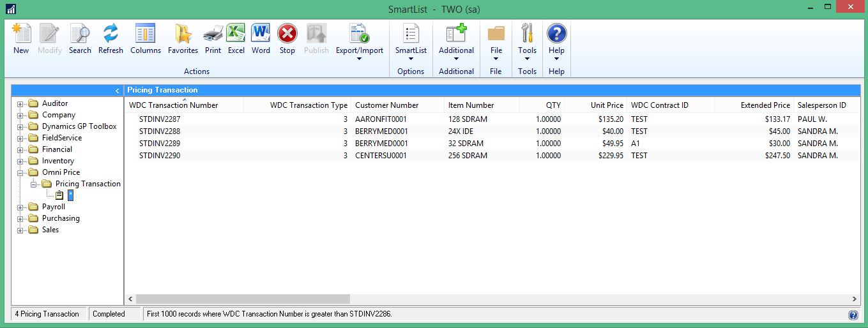Image resolution: width=868 pixels, height=328 pixels.
Task: Click customer CENTERSU0001 cell
Action: coord(381,156)
